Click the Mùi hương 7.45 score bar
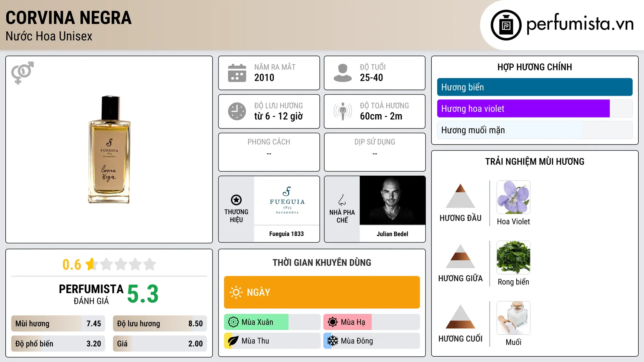Viewport: 644px width, 362px height. coord(58,324)
